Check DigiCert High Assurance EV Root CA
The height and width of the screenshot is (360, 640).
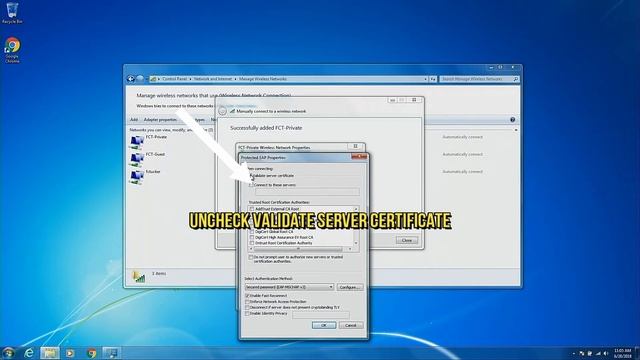pos(252,237)
